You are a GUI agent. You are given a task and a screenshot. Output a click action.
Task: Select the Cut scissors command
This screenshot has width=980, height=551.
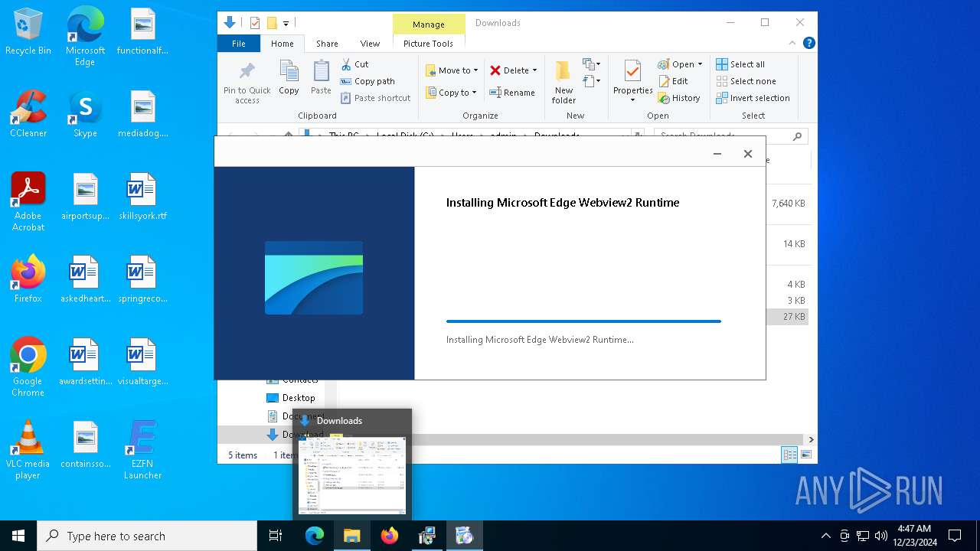pos(355,64)
